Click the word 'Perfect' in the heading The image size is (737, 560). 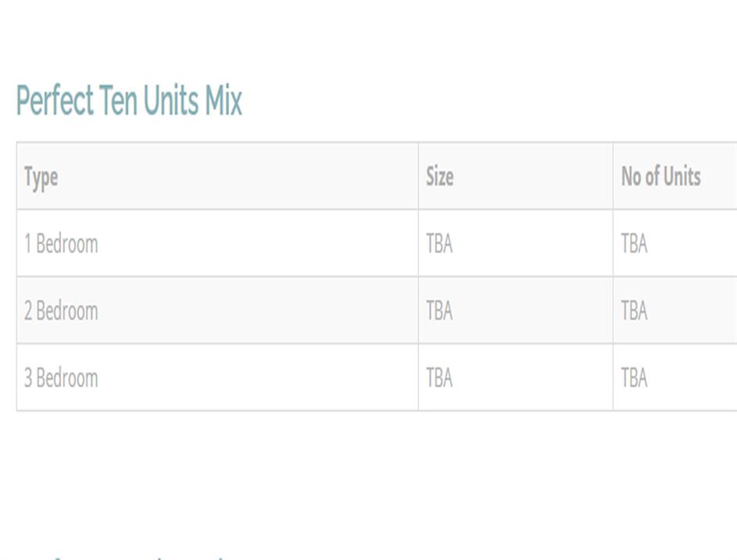[x=53, y=101]
